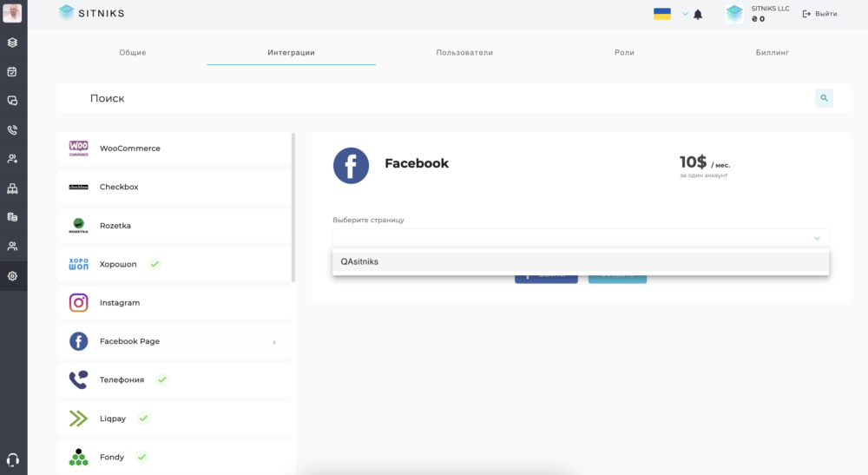868x475 pixels.
Task: Select WooCommerce integration
Action: pyautogui.click(x=175, y=148)
